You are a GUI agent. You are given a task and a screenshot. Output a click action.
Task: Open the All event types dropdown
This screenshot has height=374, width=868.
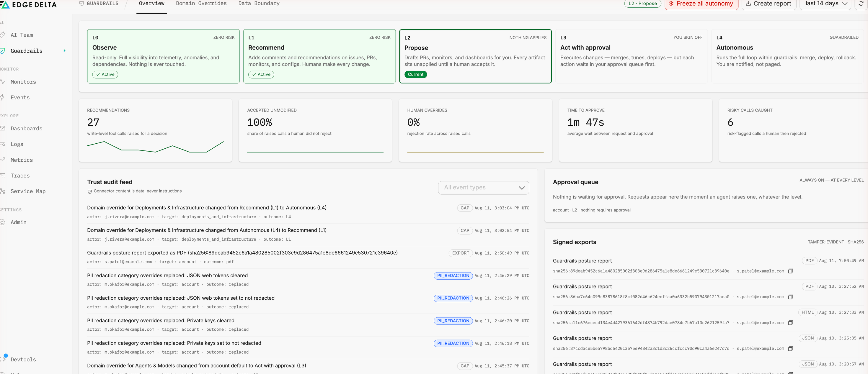(x=483, y=188)
